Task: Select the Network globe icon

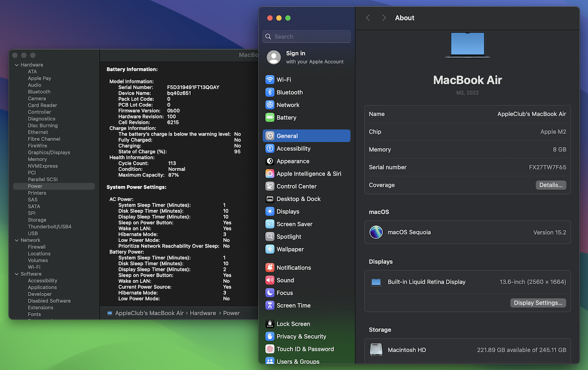Action: point(270,105)
